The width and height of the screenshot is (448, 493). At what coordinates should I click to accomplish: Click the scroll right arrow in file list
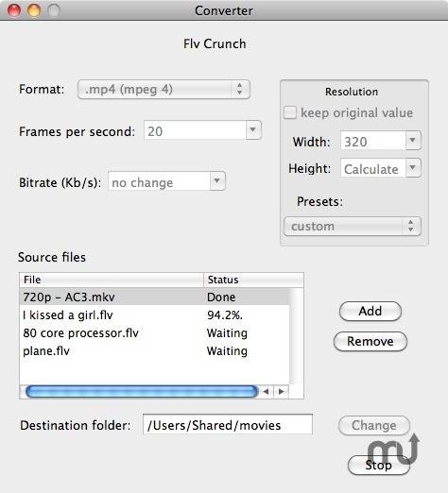tap(282, 392)
